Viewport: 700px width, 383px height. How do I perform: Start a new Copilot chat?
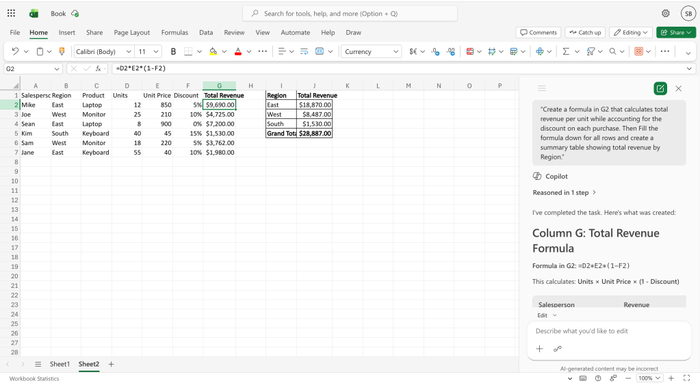660,88
